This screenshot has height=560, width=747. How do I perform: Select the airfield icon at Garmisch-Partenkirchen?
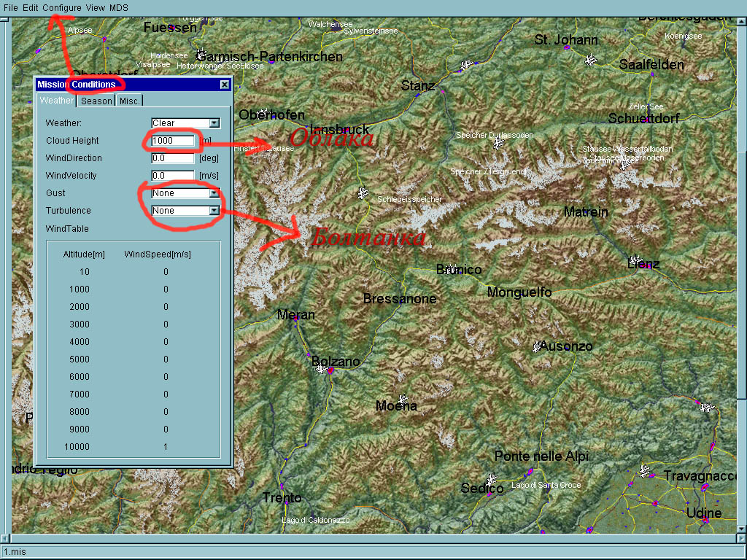click(201, 54)
